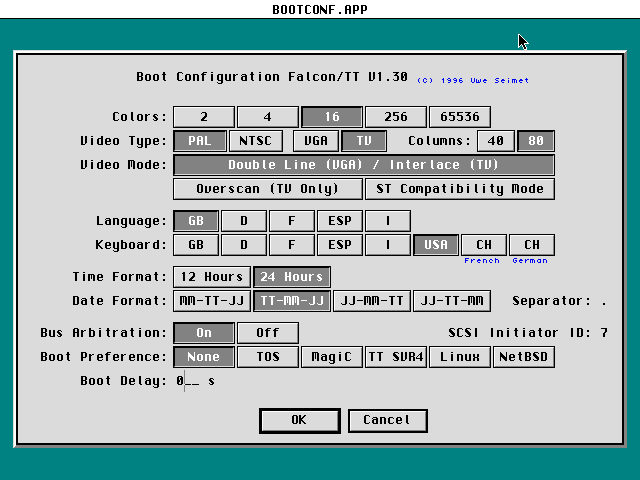The image size is (640, 480).
Task: Select the CH French keyboard layout
Action: pyautogui.click(x=483, y=245)
